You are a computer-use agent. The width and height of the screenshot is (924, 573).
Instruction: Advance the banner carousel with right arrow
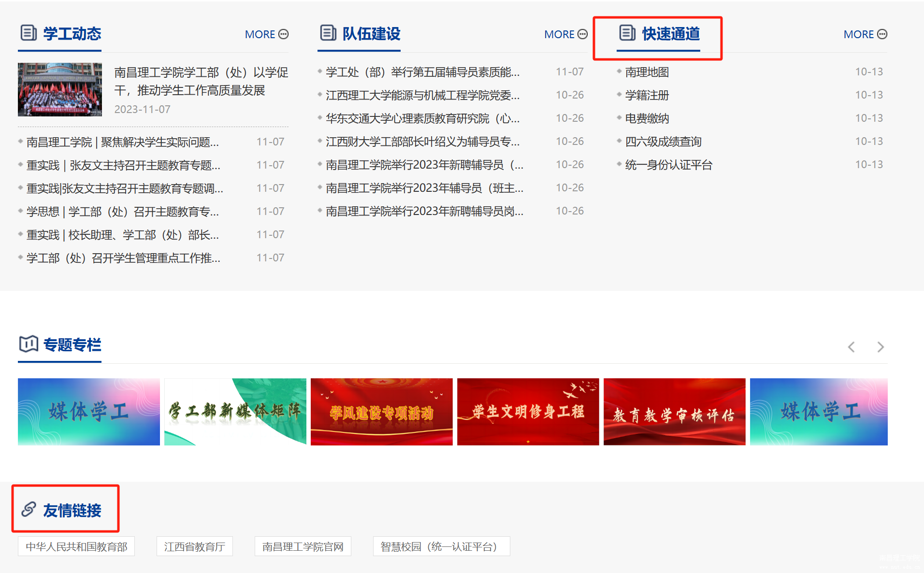coord(881,347)
